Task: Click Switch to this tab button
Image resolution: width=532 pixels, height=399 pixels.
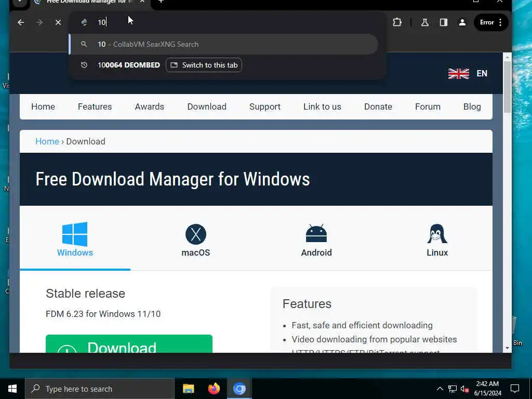Action: click(x=204, y=65)
